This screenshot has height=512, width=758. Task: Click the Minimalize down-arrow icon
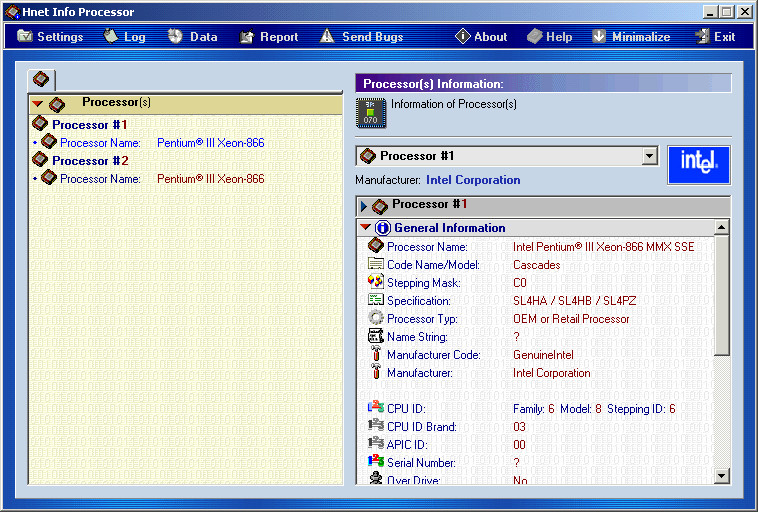(599, 36)
